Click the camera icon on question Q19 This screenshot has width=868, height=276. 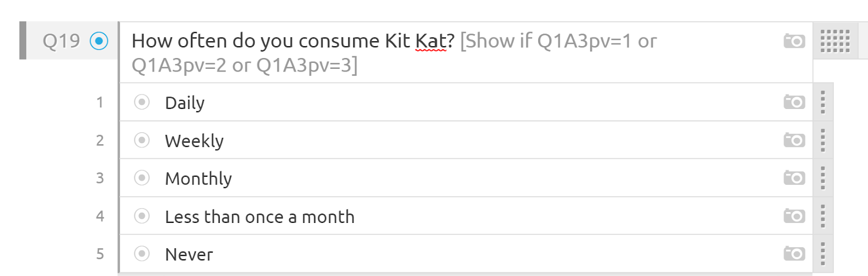click(794, 41)
